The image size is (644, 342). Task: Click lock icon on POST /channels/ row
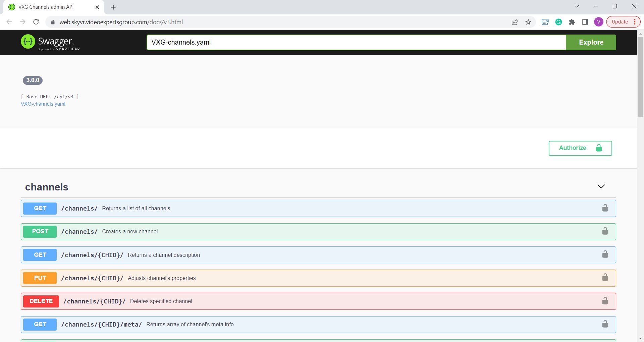click(605, 231)
